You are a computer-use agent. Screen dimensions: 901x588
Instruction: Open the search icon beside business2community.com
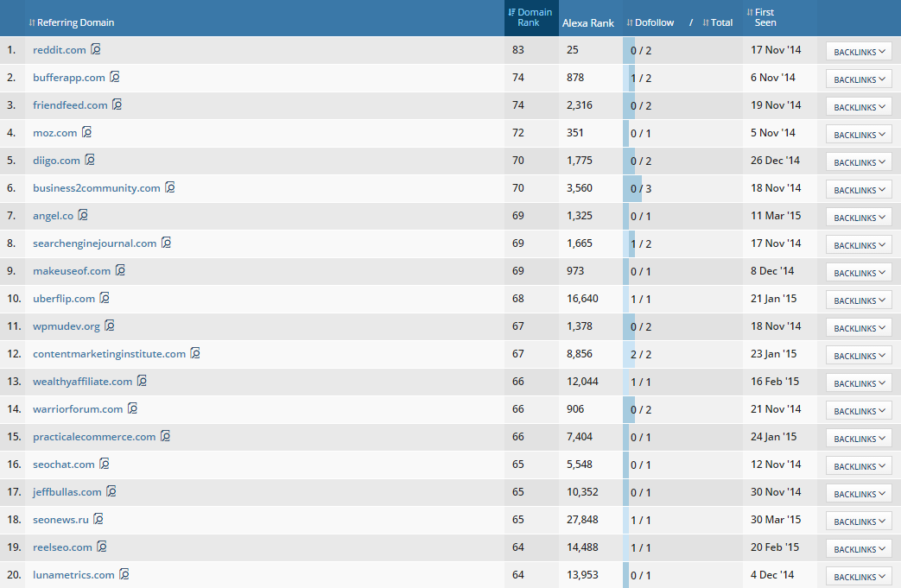[170, 187]
